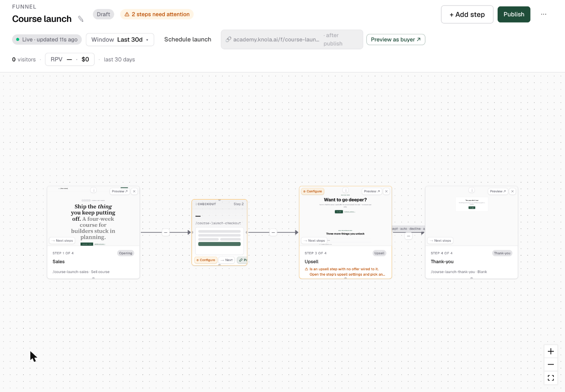This screenshot has width=565, height=392.
Task: Click the drag handle on the Upsell card
Action: click(x=345, y=190)
